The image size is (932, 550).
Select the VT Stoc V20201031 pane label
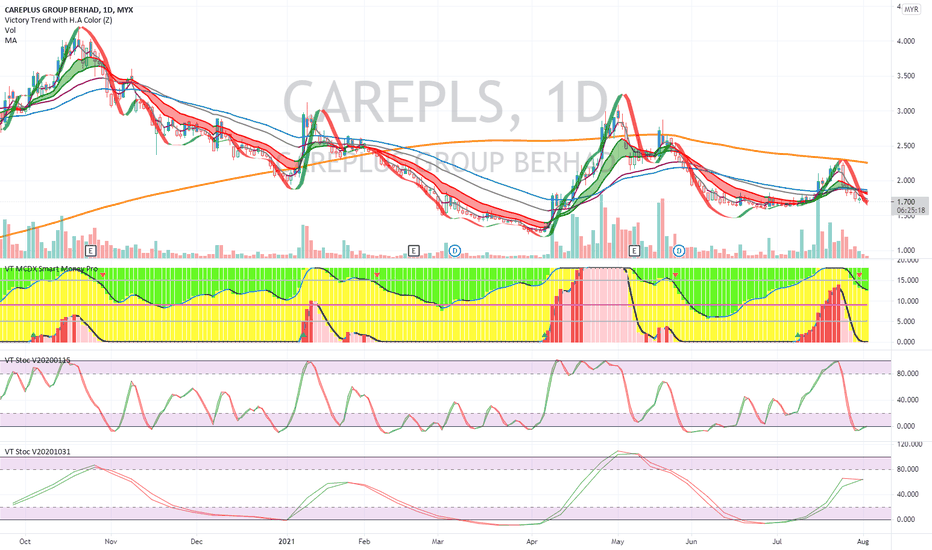(x=37, y=451)
